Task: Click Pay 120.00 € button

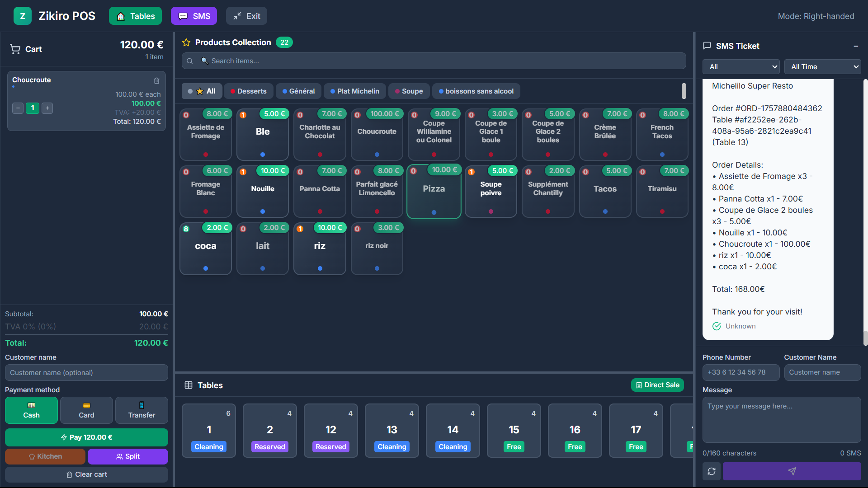Action: click(86, 437)
